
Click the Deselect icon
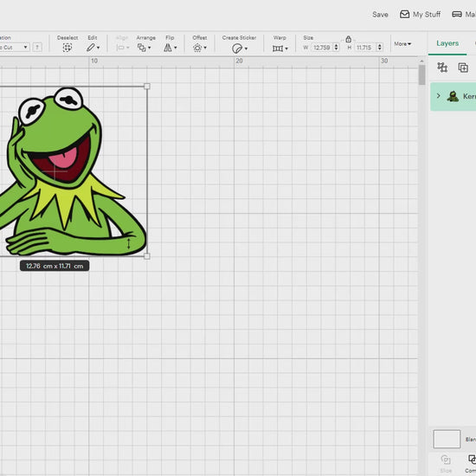(x=68, y=48)
